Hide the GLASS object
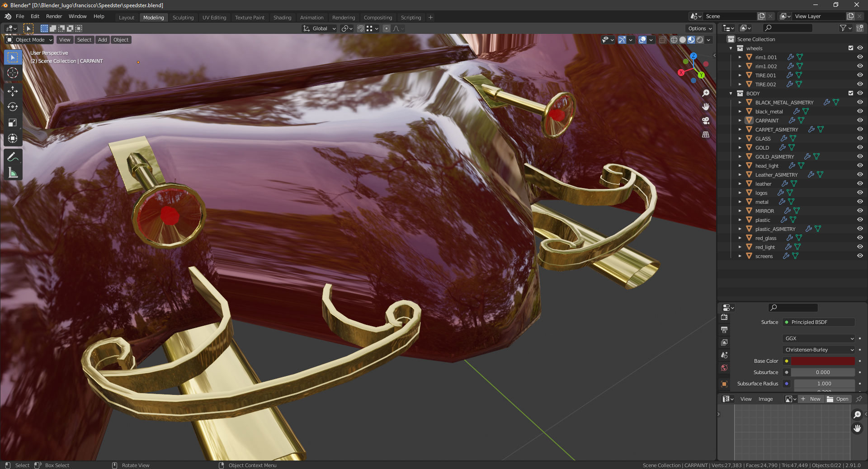The width and height of the screenshot is (868, 469). coord(860,138)
